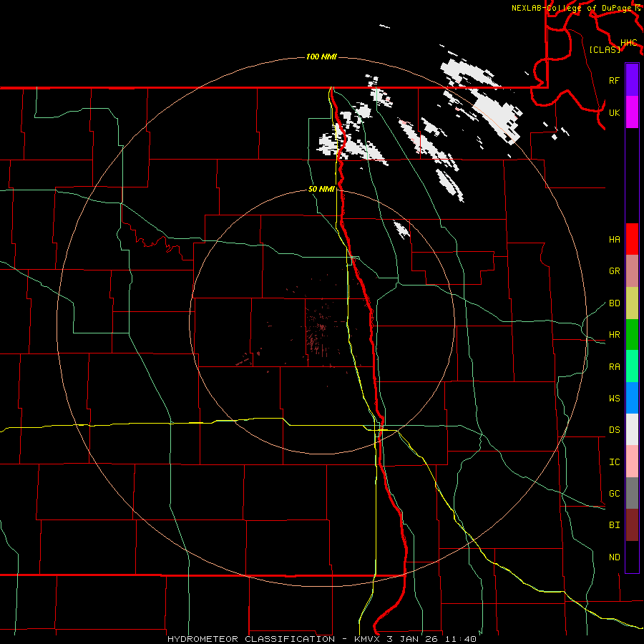The image size is (644, 644).
Task: Click the DS legend label
Action: [x=615, y=430]
